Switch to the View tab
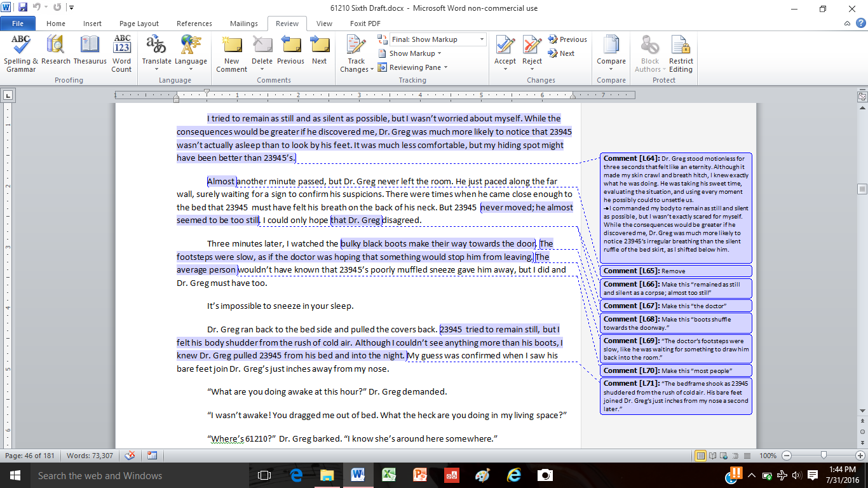Viewport: 868px width, 488px height. 324,24
